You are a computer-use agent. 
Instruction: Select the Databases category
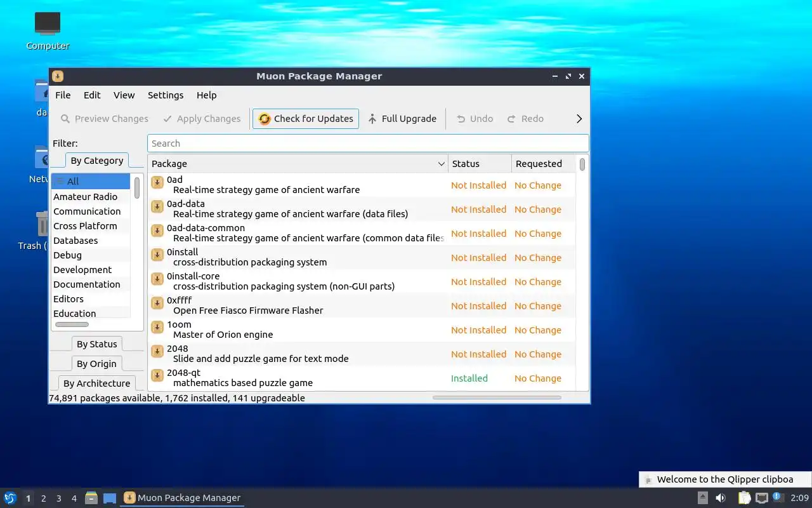91,241
